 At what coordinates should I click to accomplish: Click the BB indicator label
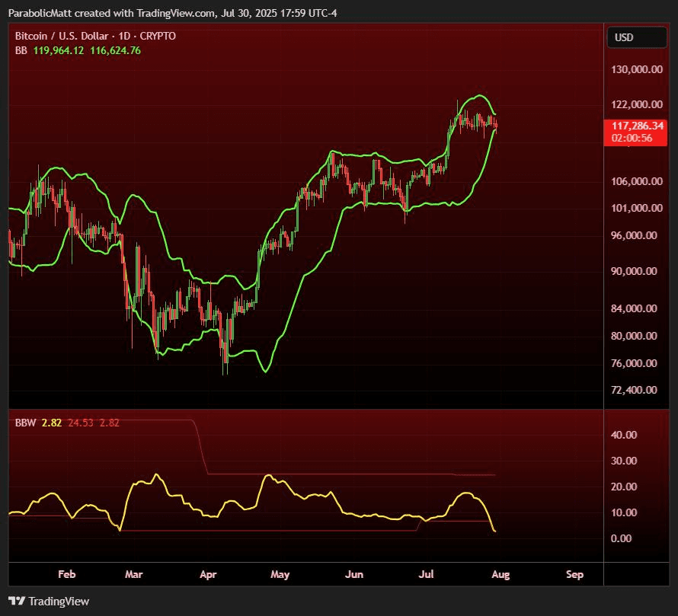coord(21,50)
